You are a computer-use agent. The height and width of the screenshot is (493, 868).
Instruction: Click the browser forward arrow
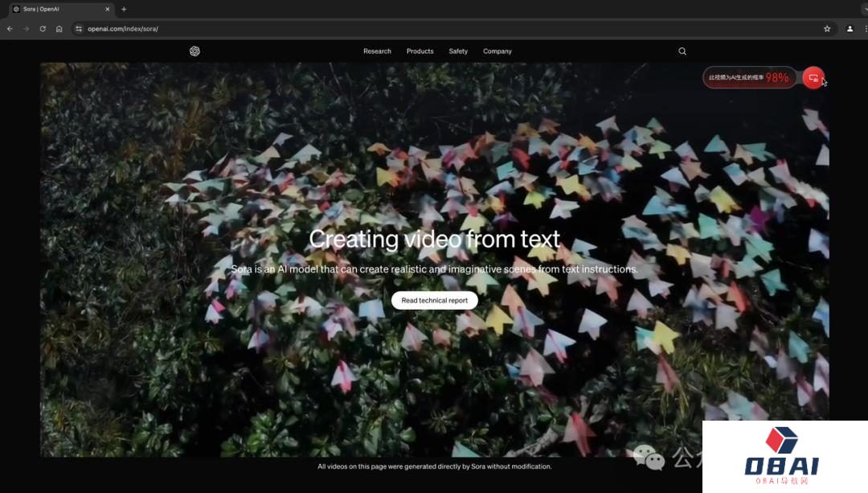[26, 29]
